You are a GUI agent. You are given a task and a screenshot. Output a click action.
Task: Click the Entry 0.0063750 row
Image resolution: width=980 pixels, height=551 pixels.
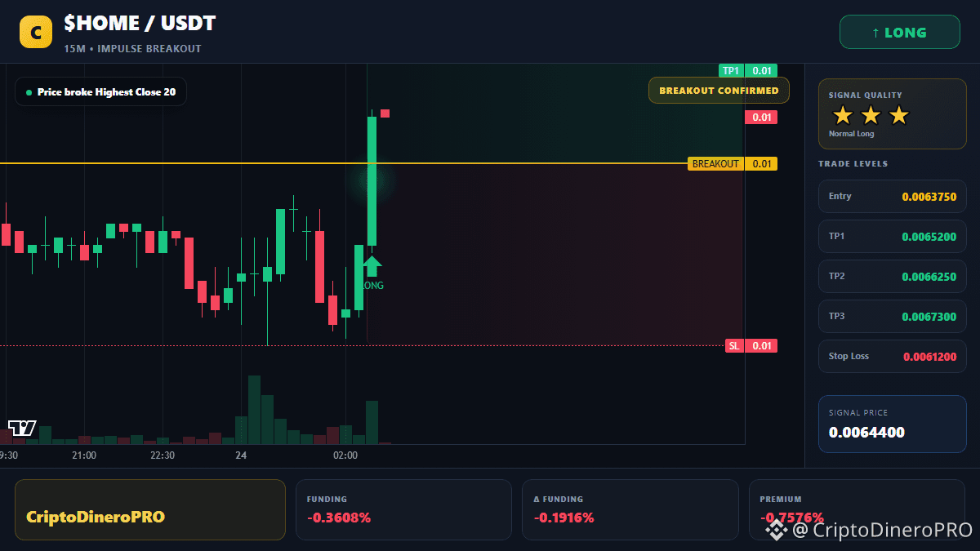tap(892, 197)
